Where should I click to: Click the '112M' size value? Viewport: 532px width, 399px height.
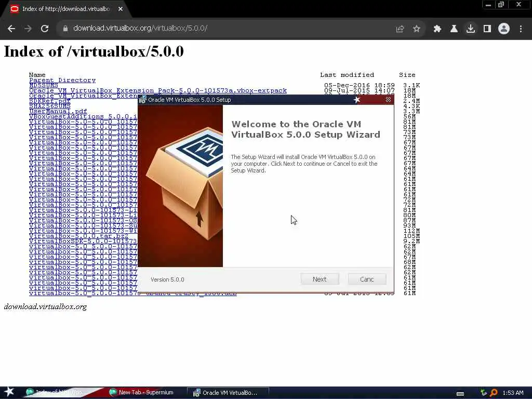(411, 231)
